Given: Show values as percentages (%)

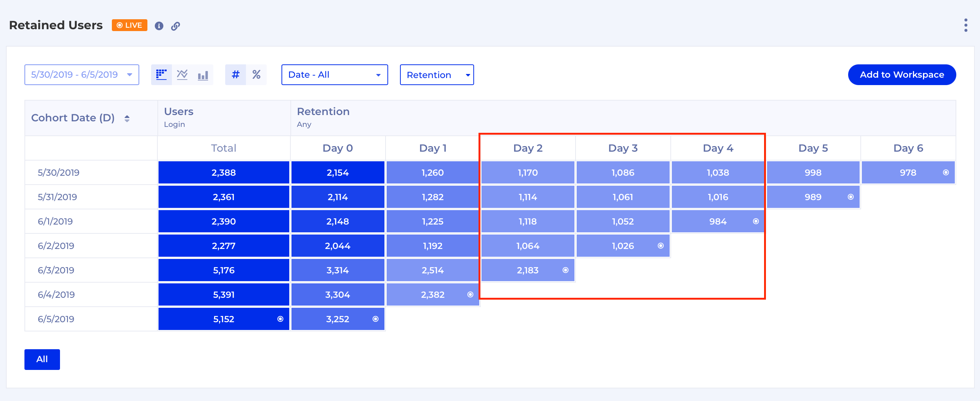Looking at the screenshot, I should coord(256,74).
